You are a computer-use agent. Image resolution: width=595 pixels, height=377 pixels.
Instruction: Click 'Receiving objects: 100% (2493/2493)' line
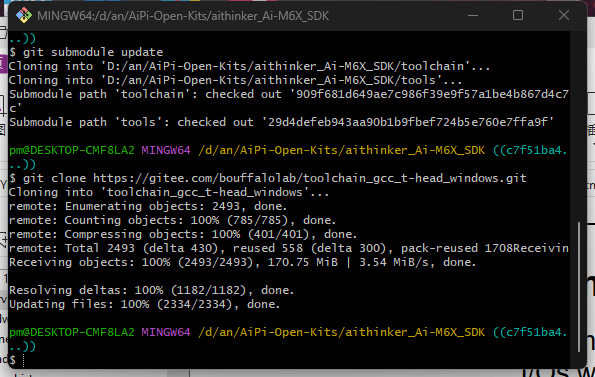click(242, 262)
